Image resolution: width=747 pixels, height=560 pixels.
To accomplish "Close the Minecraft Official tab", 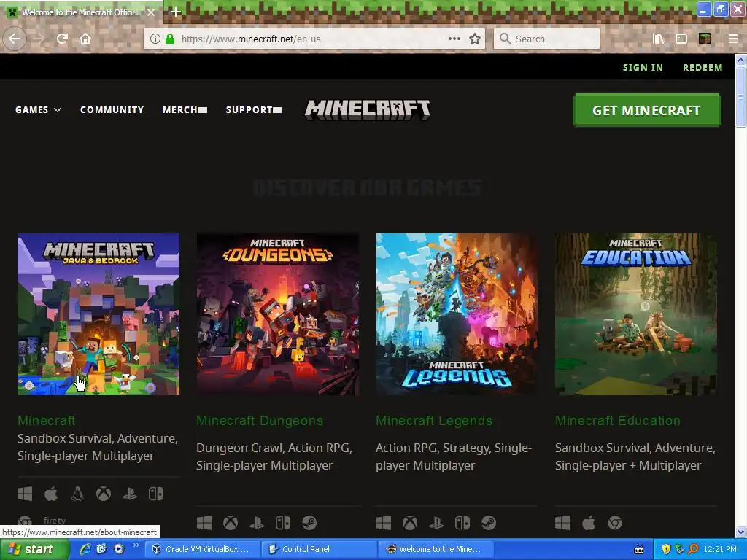I will 151,12.
